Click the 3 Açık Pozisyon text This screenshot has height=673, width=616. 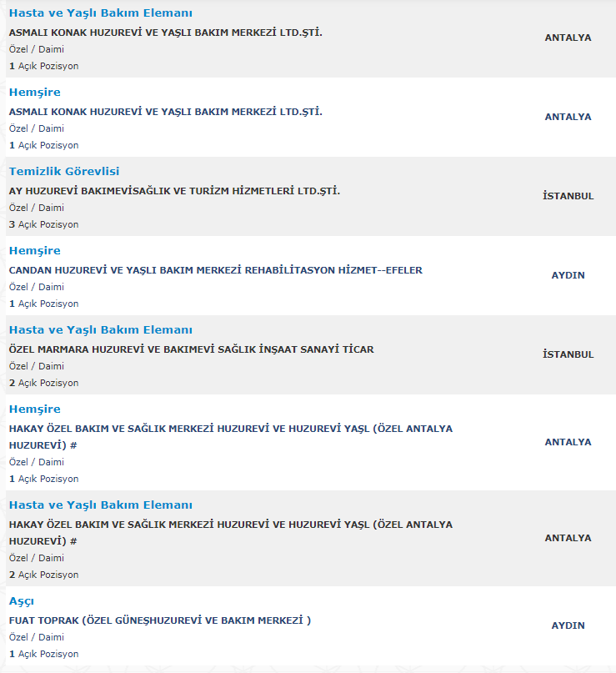pos(43,225)
